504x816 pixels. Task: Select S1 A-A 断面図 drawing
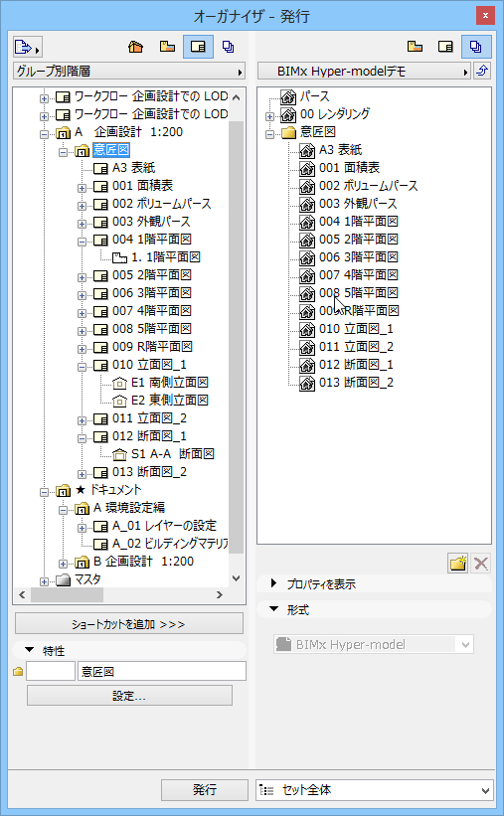coord(173,454)
